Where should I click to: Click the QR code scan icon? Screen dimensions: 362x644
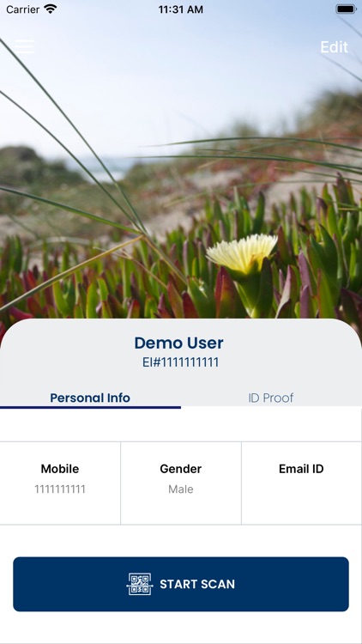[140, 584]
